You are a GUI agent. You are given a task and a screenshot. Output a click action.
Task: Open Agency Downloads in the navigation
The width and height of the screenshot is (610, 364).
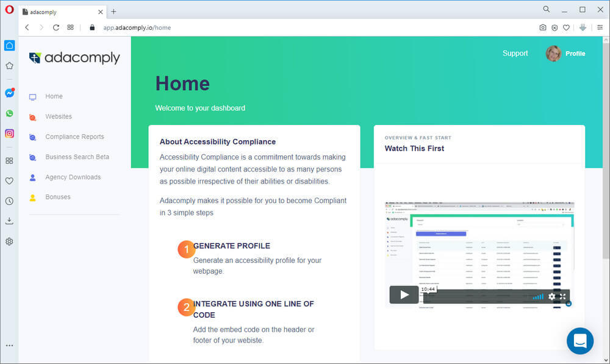pyautogui.click(x=73, y=177)
